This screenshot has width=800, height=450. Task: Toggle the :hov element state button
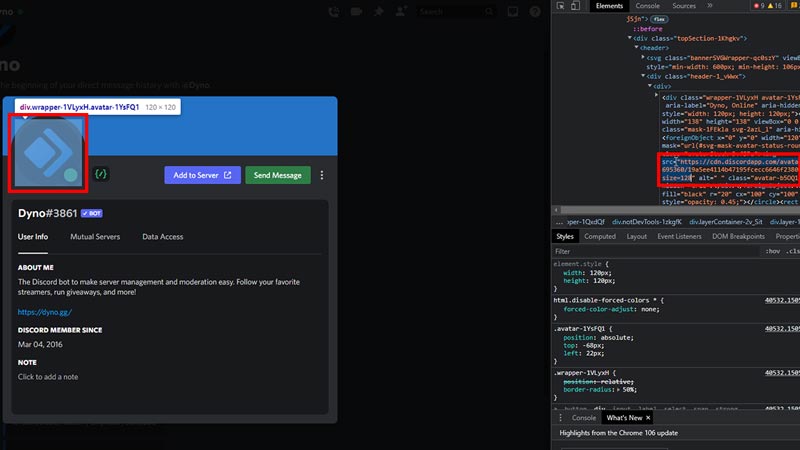772,251
